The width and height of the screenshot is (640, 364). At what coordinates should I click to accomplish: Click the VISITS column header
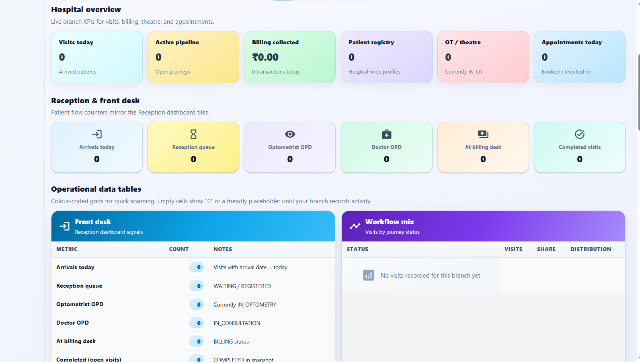[513, 249]
